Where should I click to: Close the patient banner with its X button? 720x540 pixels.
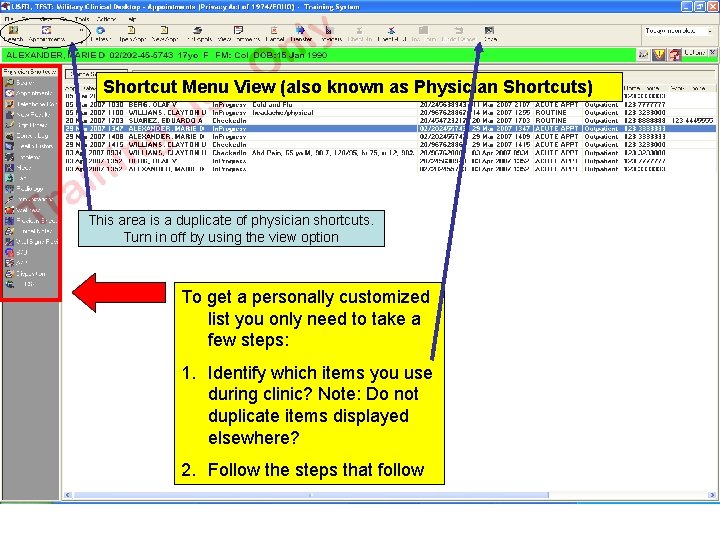(x=712, y=53)
